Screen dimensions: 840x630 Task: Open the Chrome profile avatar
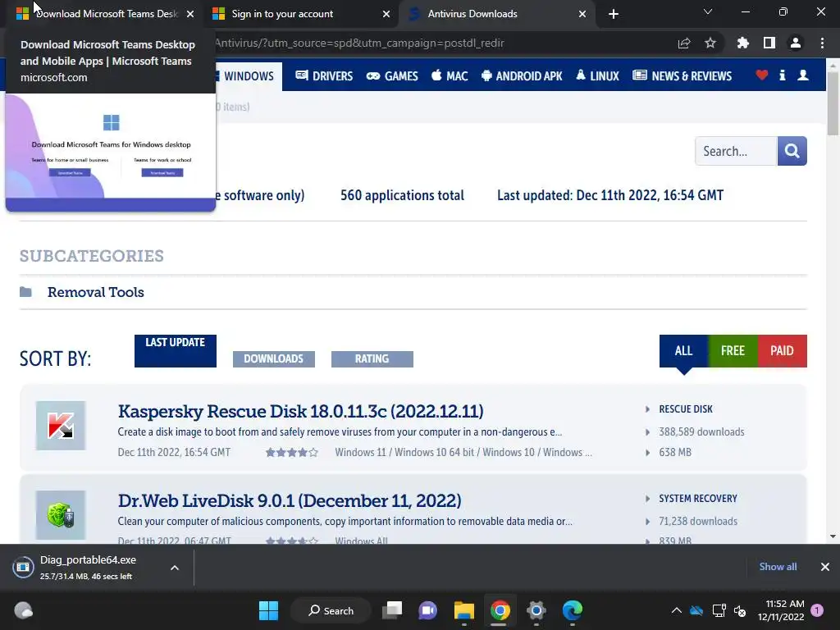click(x=796, y=43)
